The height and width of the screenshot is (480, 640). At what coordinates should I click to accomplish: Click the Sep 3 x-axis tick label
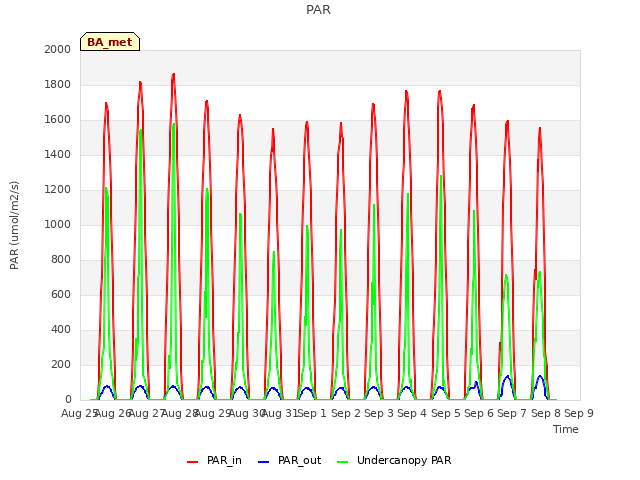coord(379,413)
